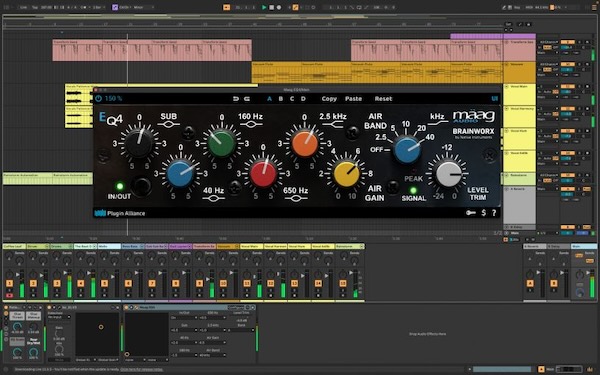The width and height of the screenshot is (600, 375).
Task: Open the Main output dropdown on Vocal Main
Action: 549,97
